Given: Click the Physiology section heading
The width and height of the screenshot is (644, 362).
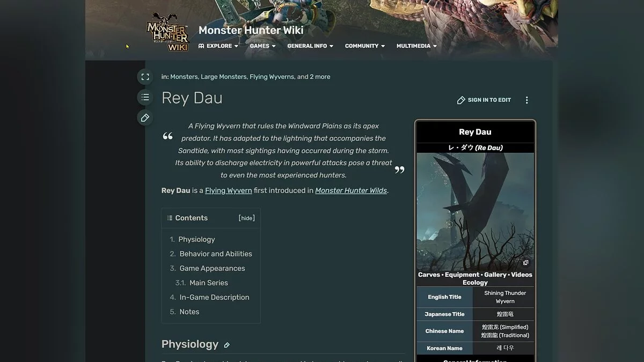Looking at the screenshot, I should click(x=190, y=344).
